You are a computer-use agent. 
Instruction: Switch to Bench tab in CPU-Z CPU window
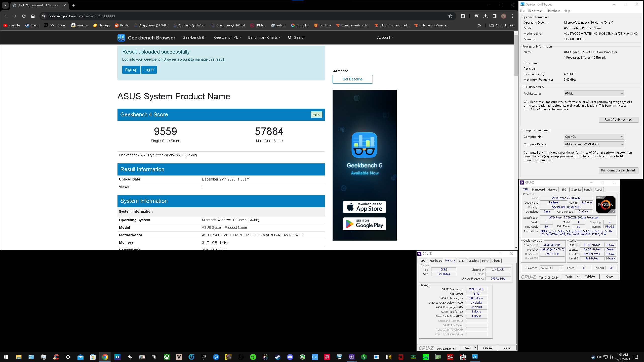point(588,190)
